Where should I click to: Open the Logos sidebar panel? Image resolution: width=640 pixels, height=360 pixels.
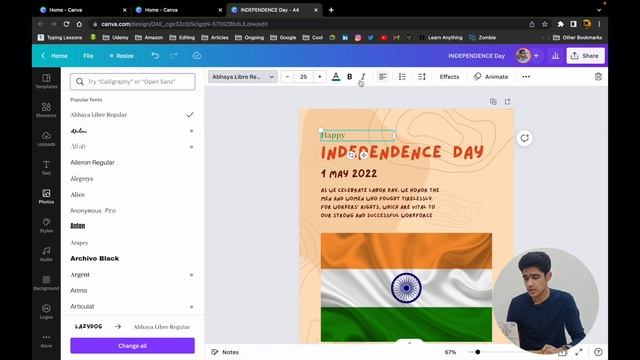(46, 312)
